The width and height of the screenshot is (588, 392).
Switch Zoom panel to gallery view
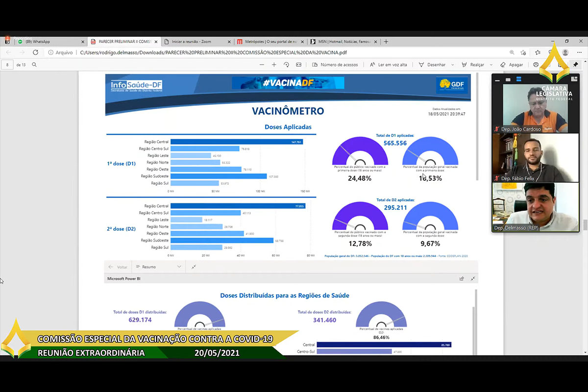point(518,79)
